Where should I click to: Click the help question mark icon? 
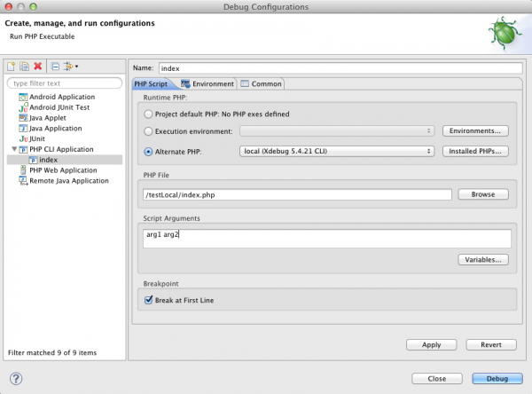(16, 378)
